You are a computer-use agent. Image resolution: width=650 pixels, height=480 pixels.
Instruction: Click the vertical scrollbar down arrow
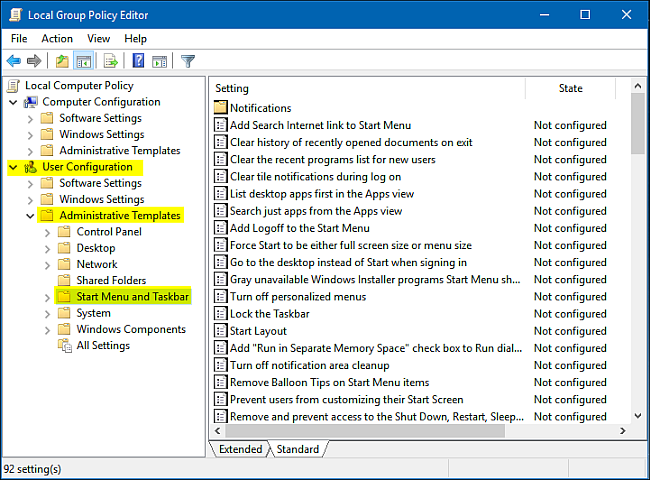[638, 415]
